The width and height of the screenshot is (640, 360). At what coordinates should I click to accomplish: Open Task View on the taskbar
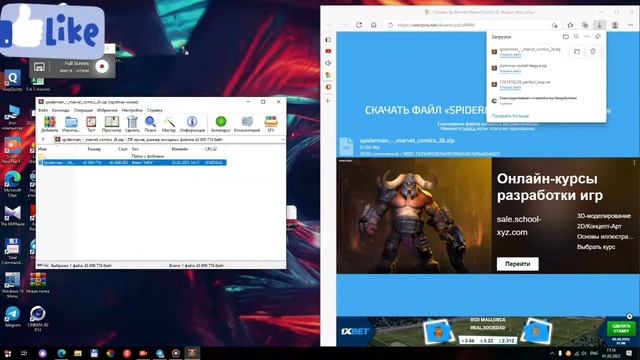coord(24,353)
